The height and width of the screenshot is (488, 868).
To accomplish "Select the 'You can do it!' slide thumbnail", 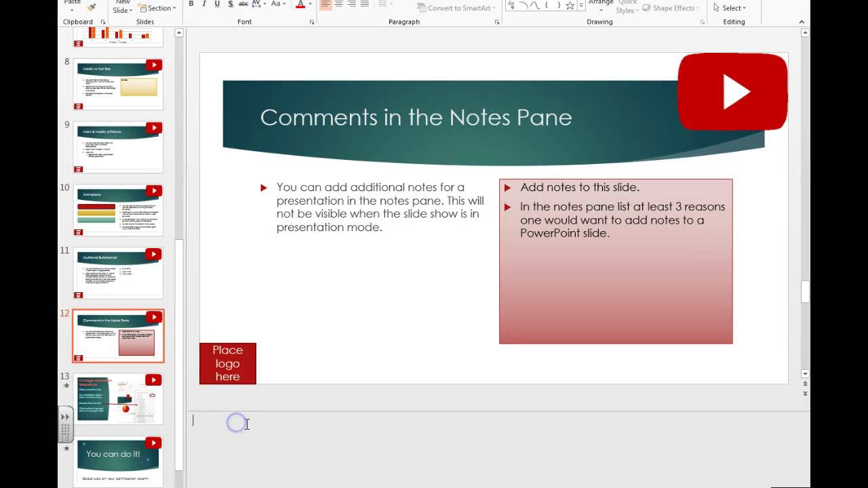I will [x=118, y=462].
